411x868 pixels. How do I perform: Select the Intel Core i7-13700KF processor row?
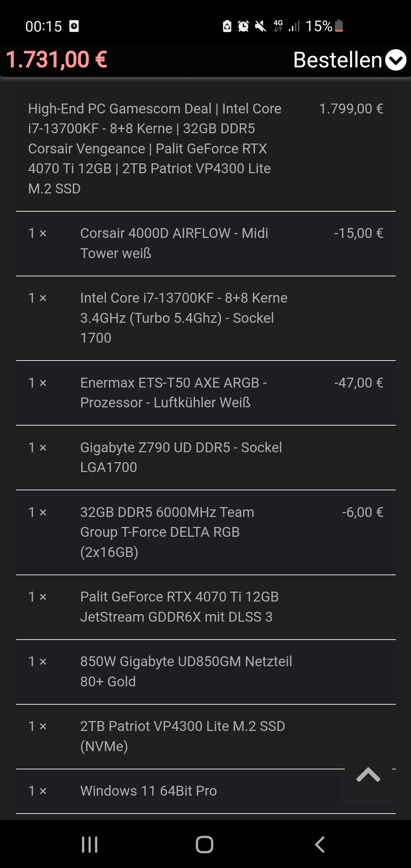pyautogui.click(x=183, y=318)
